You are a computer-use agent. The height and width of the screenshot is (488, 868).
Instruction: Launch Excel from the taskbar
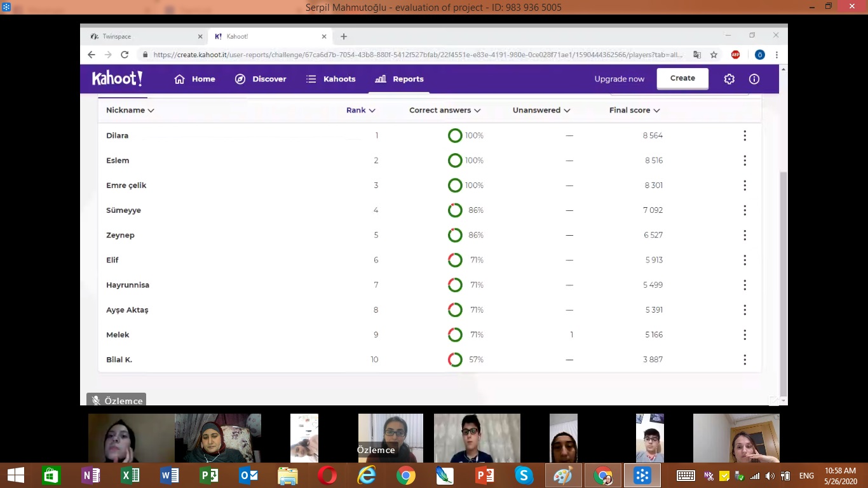[130, 475]
